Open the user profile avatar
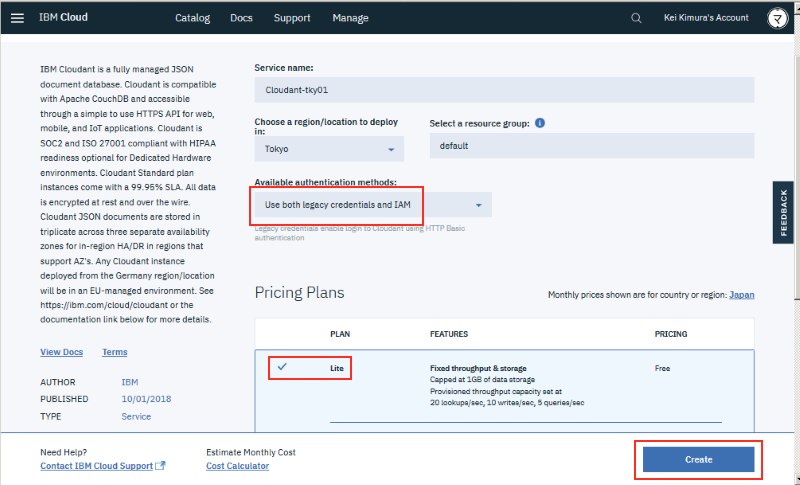800x485 pixels. pyautogui.click(x=776, y=18)
